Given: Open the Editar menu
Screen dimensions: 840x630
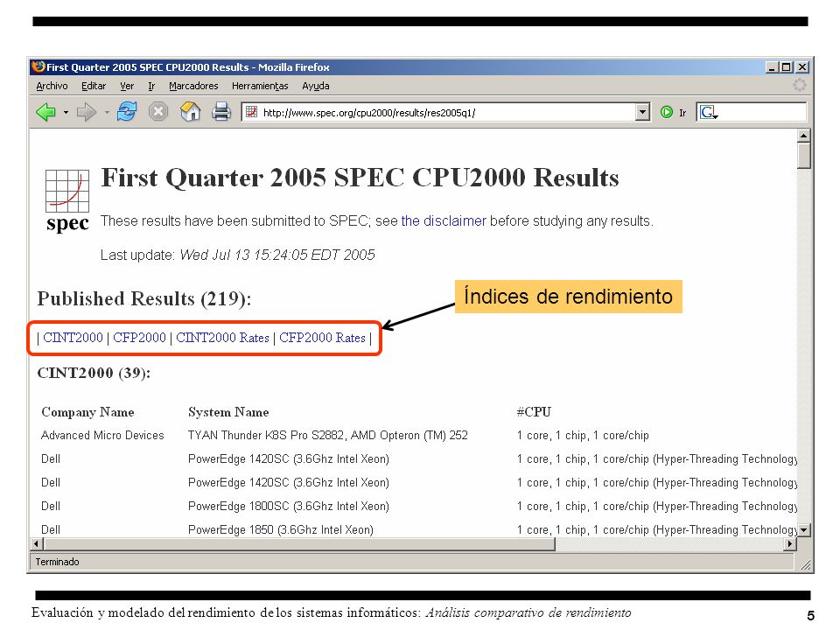Looking at the screenshot, I should click(94, 86).
